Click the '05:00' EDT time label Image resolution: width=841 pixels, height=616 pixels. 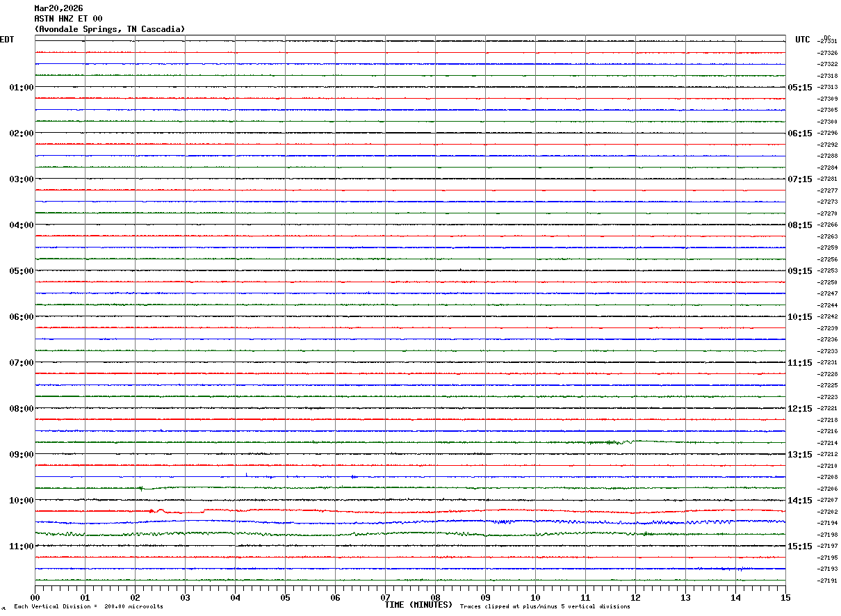click(x=22, y=271)
